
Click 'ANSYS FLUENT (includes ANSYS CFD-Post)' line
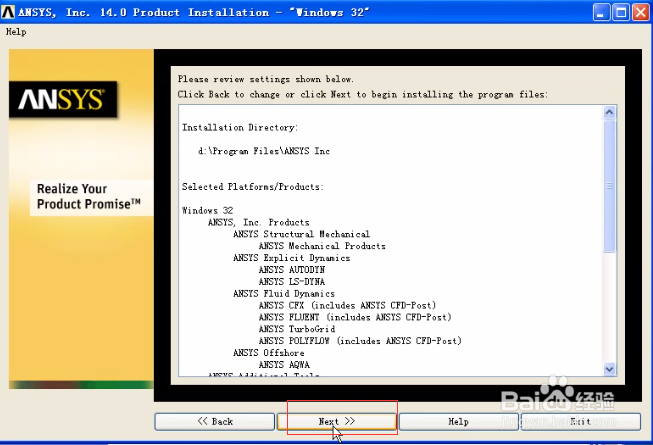tap(355, 317)
